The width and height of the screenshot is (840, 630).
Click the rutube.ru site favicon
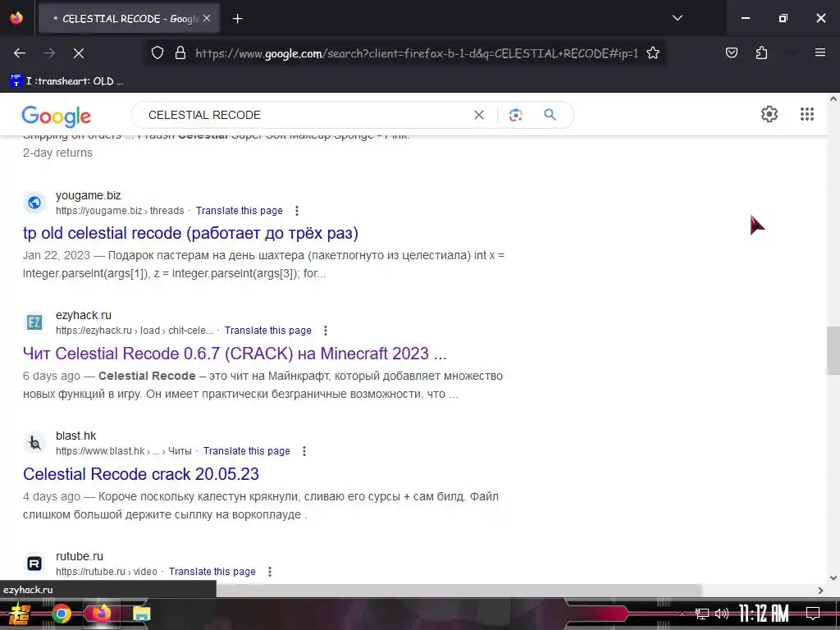pos(34,564)
